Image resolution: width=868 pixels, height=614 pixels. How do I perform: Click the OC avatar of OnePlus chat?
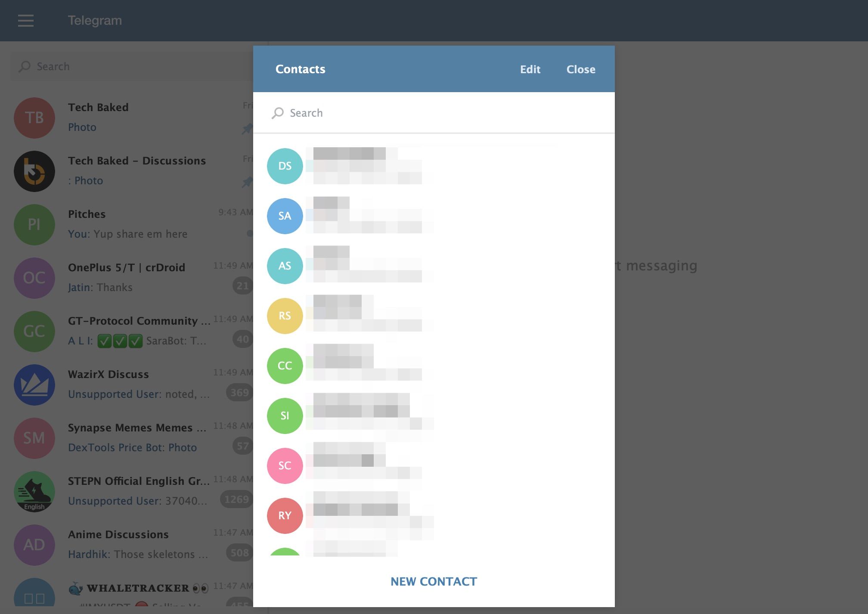click(x=34, y=278)
